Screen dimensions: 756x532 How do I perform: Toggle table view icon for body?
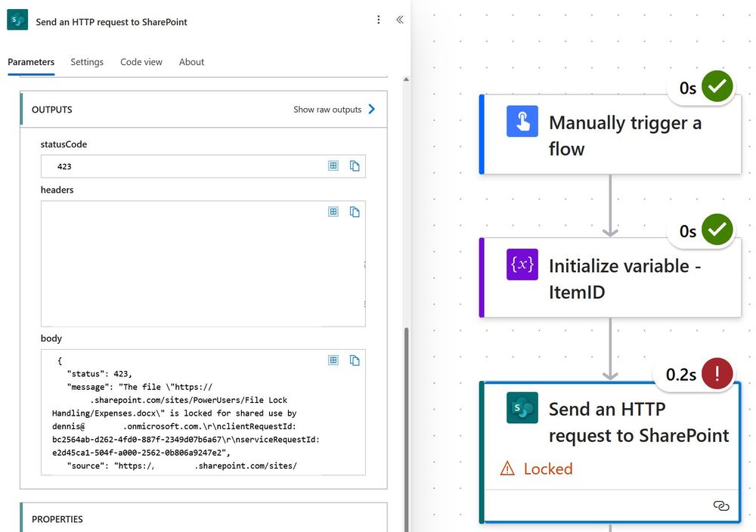[333, 360]
